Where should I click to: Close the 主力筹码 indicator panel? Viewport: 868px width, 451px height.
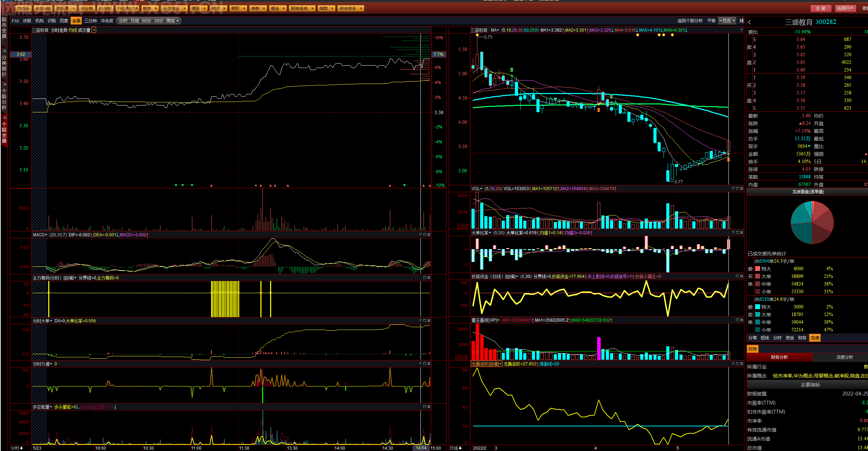pos(429,278)
